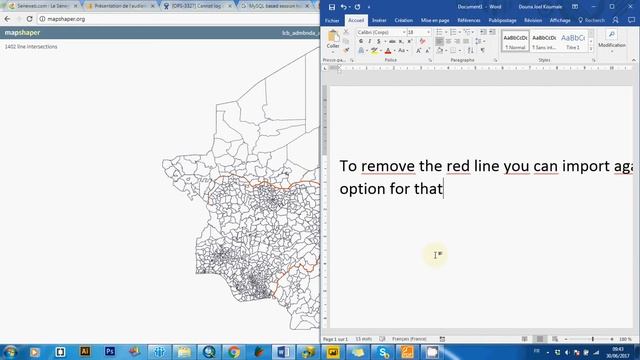Save the Word document with the disk icon
Screen dimensions: 640x360
[x=331, y=7]
